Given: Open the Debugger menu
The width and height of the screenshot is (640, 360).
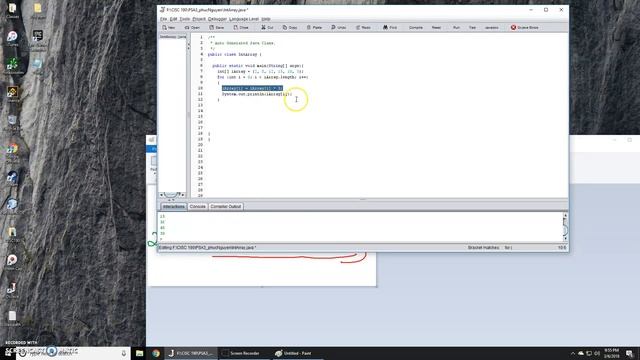Looking at the screenshot, I should (217, 19).
